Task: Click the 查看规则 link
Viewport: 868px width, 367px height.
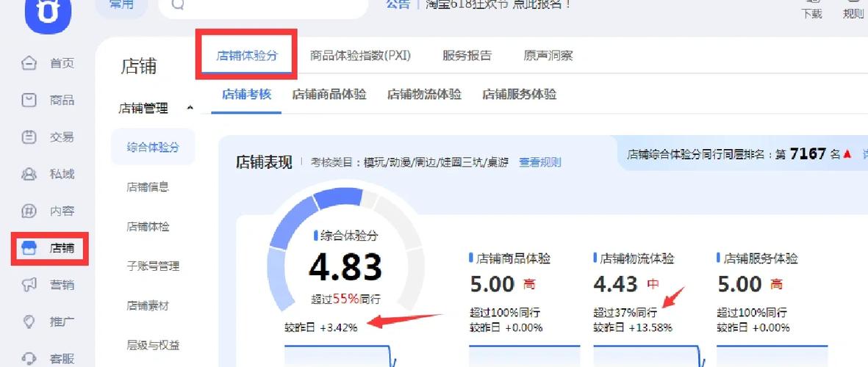Action: [539, 162]
